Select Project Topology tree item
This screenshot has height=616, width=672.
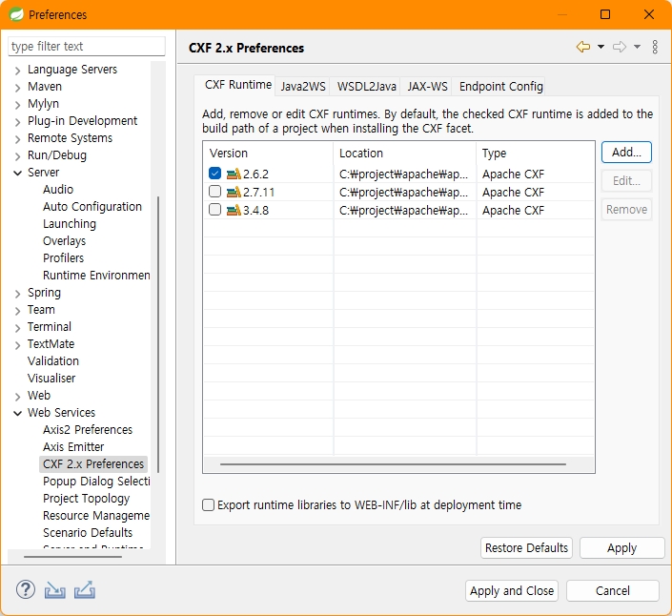(x=86, y=498)
